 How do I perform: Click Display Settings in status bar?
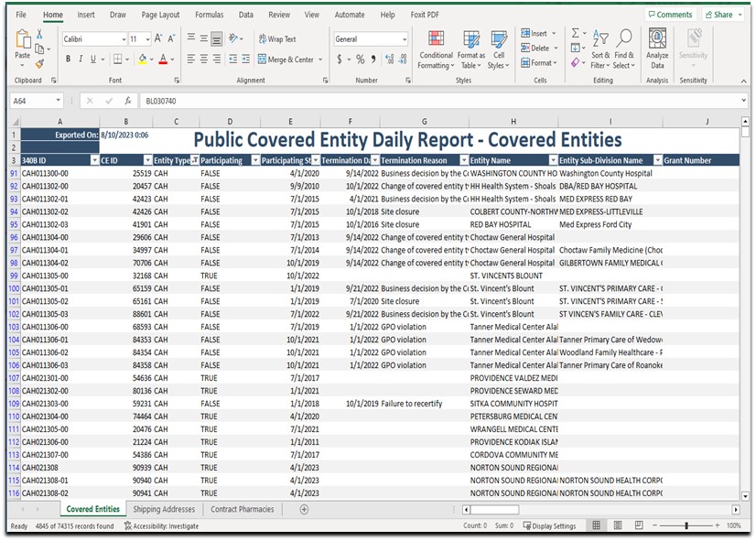click(550, 525)
